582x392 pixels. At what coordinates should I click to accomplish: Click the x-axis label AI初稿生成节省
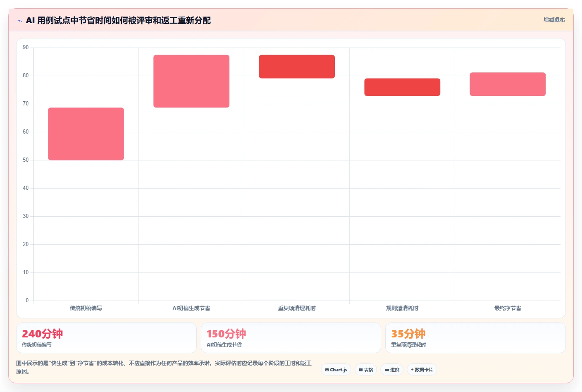click(x=191, y=308)
